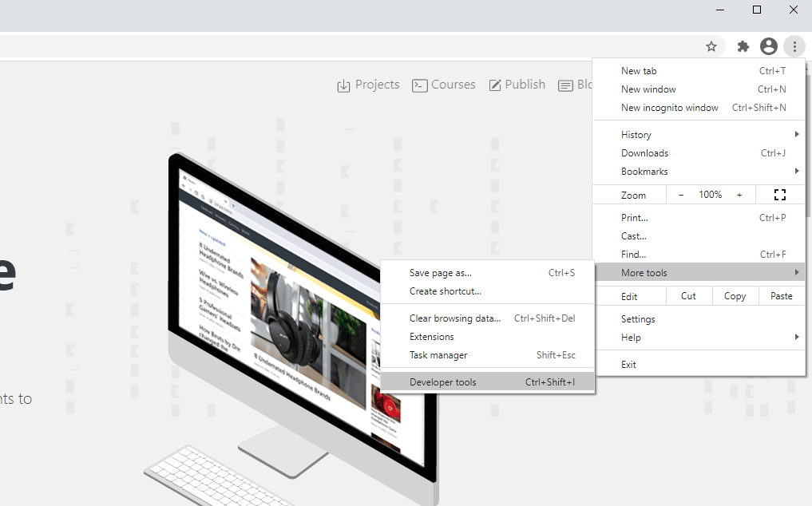The image size is (812, 506).
Task: Select New tab from the menu
Action: pos(699,71)
